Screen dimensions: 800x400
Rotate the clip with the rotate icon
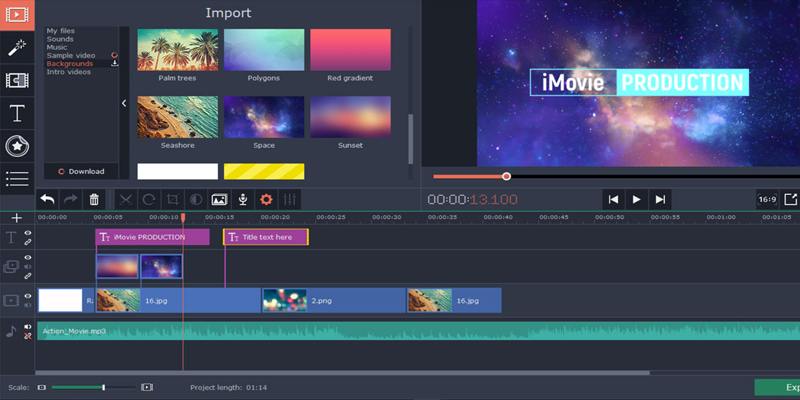(149, 199)
